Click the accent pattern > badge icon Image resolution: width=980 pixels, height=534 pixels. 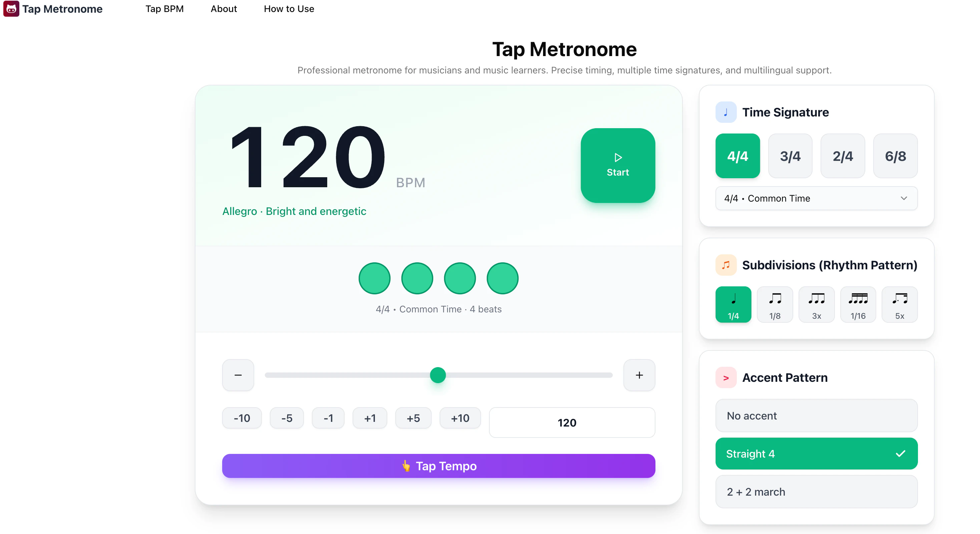pyautogui.click(x=725, y=377)
